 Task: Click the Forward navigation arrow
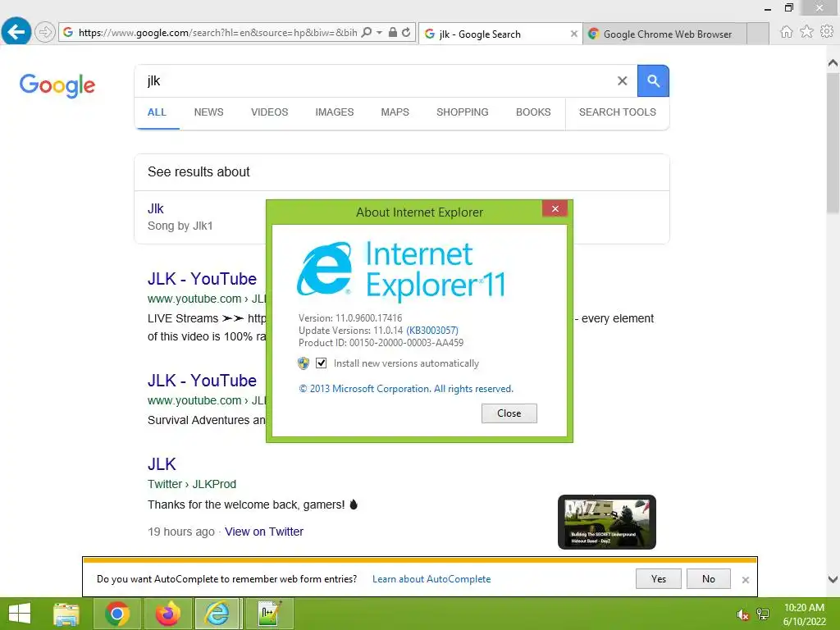point(45,32)
